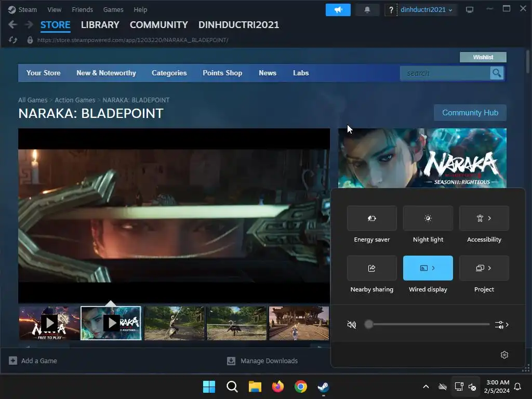Open New & Noteworthy menu
The width and height of the screenshot is (532, 399).
pyautogui.click(x=106, y=73)
